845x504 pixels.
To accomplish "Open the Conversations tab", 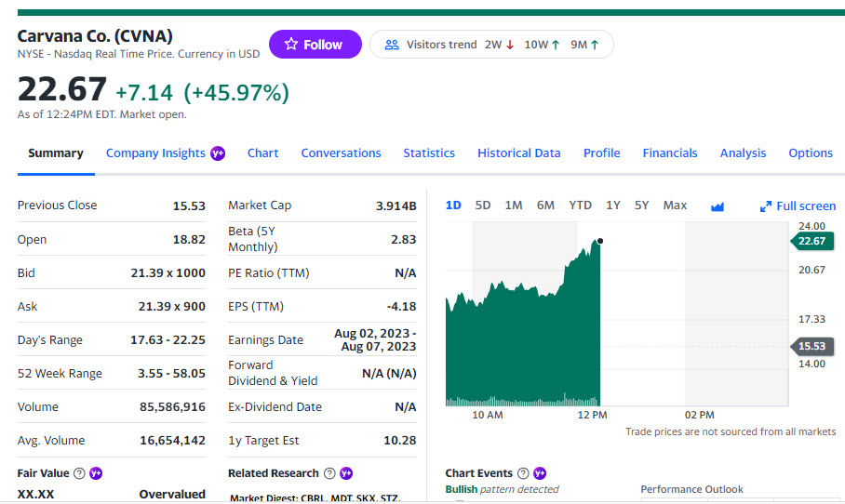I will click(341, 153).
